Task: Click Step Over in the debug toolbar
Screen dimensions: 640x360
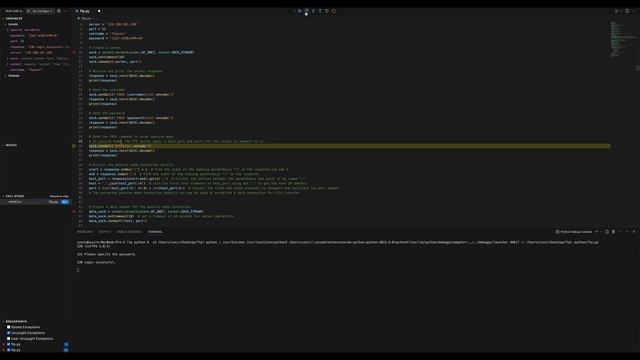Action: [307, 11]
